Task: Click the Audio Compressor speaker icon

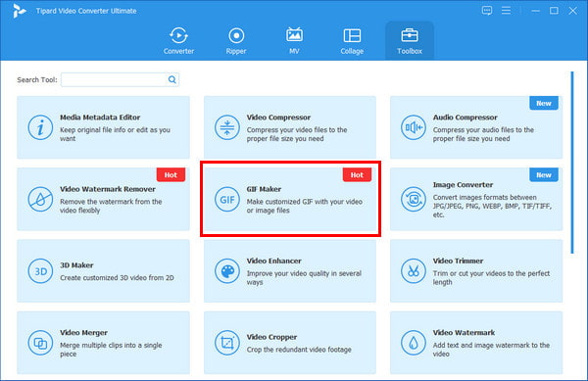Action: coord(414,127)
